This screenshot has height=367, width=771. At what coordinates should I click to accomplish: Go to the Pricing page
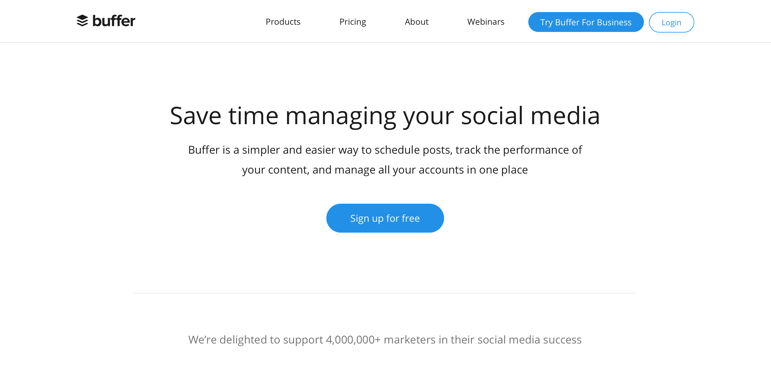pos(353,22)
